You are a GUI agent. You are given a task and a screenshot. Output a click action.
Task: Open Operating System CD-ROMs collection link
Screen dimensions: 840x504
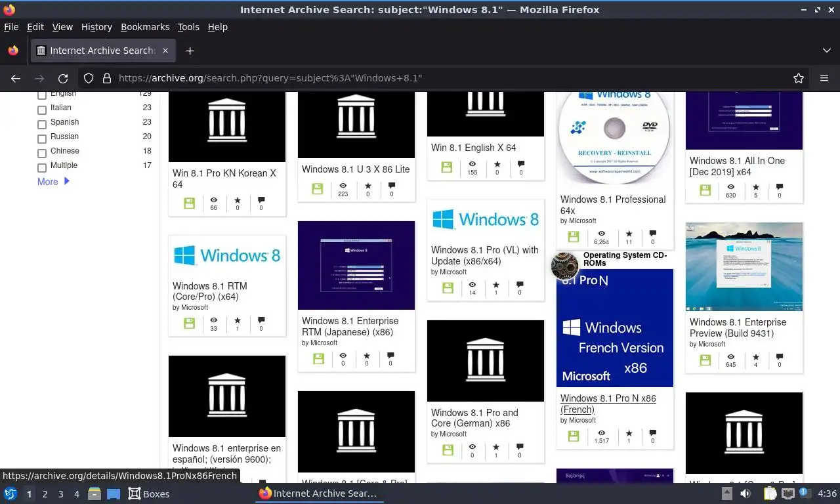[625, 259]
